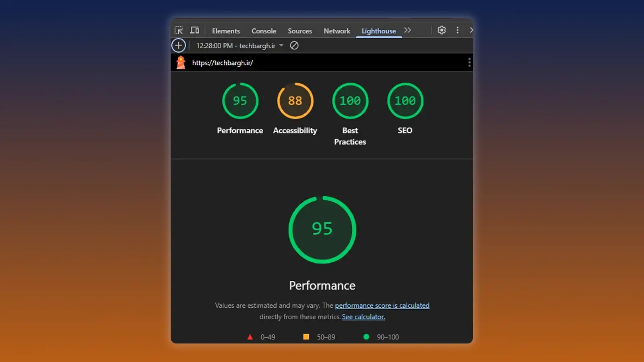Open DevTools settings gear

pyautogui.click(x=442, y=30)
